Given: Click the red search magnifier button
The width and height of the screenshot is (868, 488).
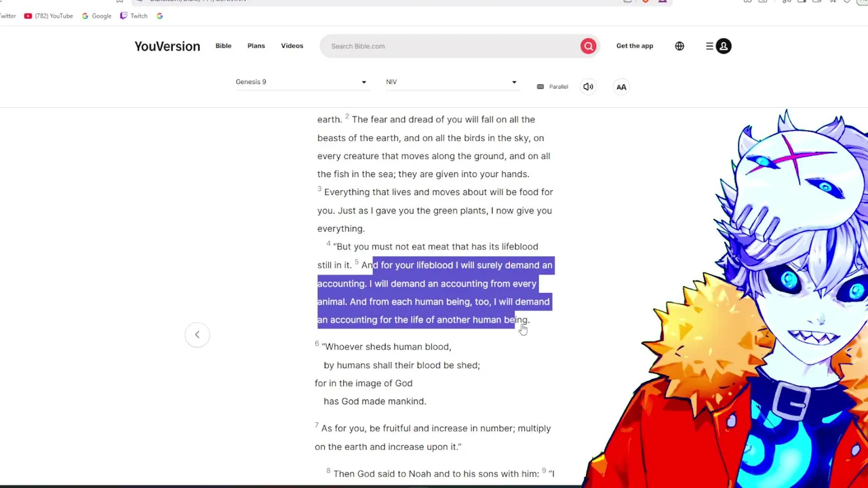Looking at the screenshot, I should click(588, 46).
